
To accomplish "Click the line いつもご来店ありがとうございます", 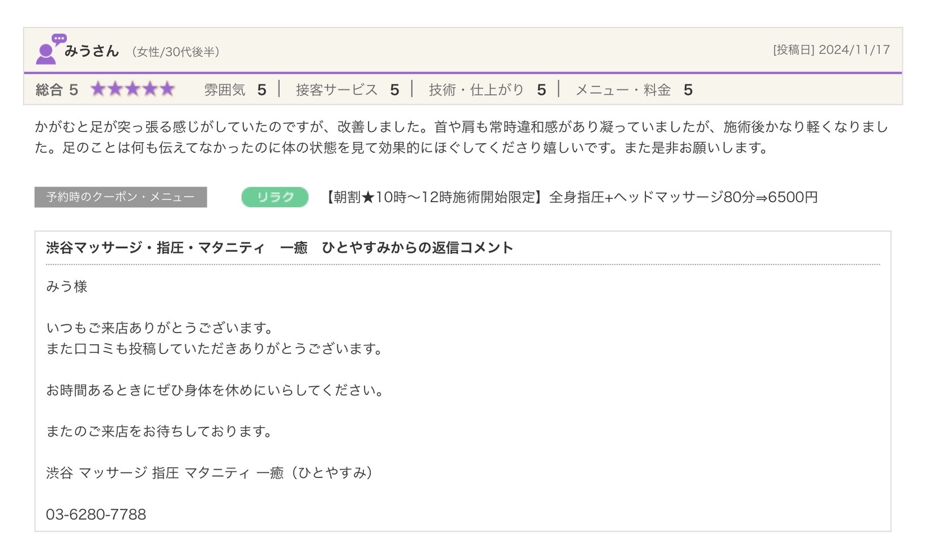I will coord(160,328).
